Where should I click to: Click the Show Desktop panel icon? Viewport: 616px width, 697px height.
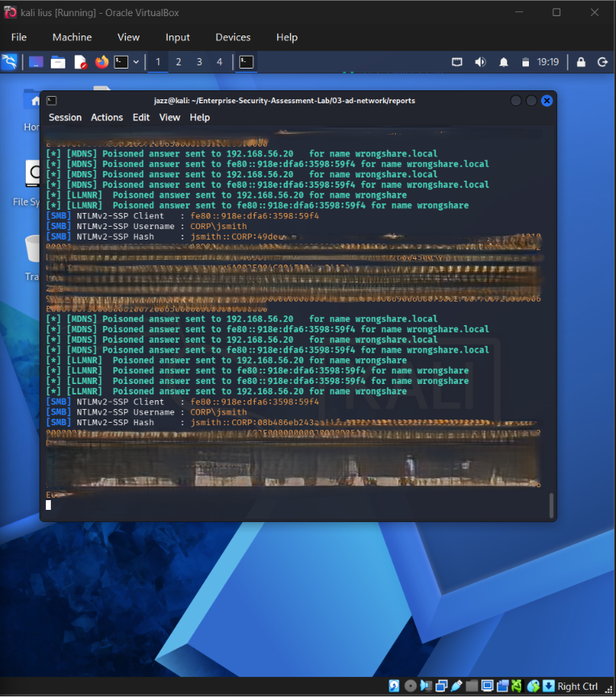coord(36,62)
